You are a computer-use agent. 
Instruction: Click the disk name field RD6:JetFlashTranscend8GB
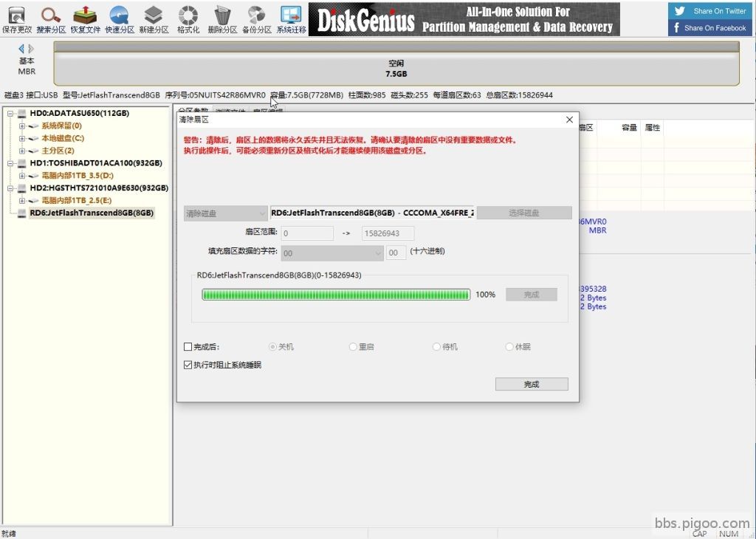[372, 213]
